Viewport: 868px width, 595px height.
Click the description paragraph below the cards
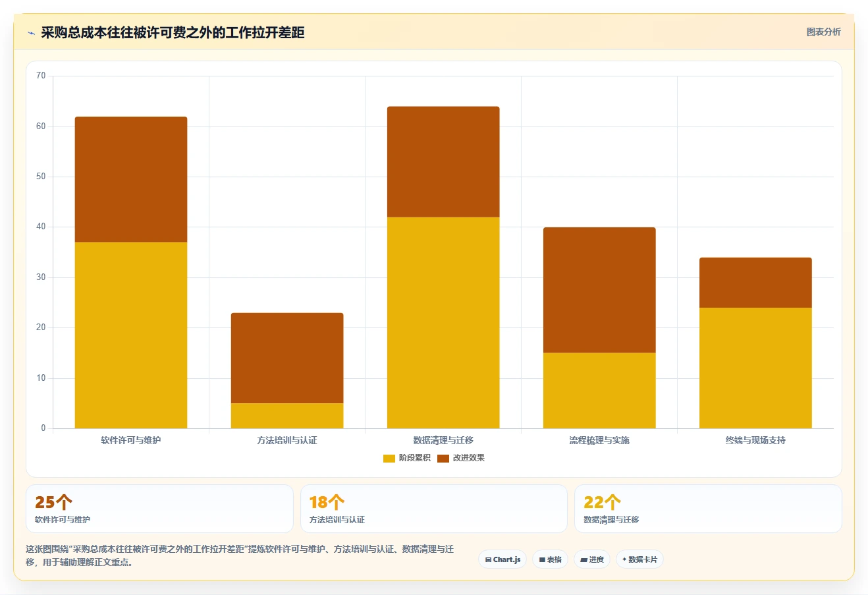[x=240, y=555]
